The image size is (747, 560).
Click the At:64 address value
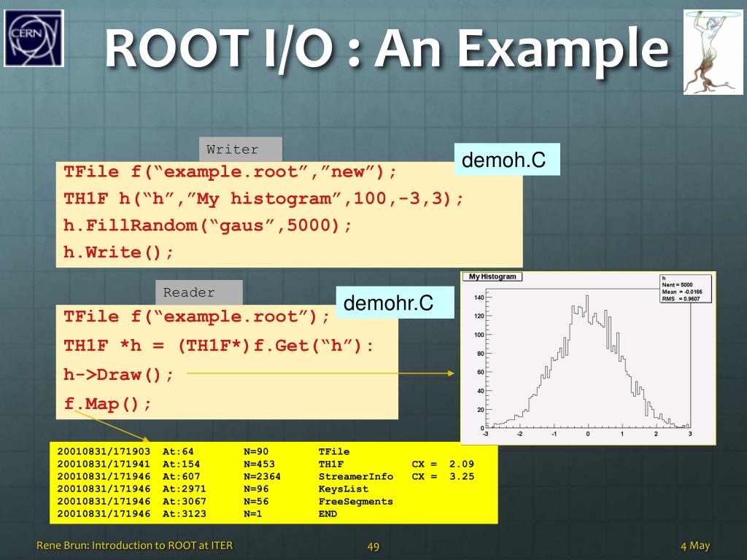point(178,451)
